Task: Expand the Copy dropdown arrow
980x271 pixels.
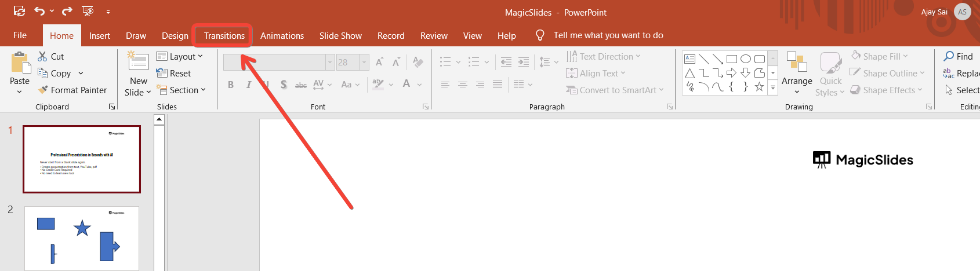Action: 81,73
